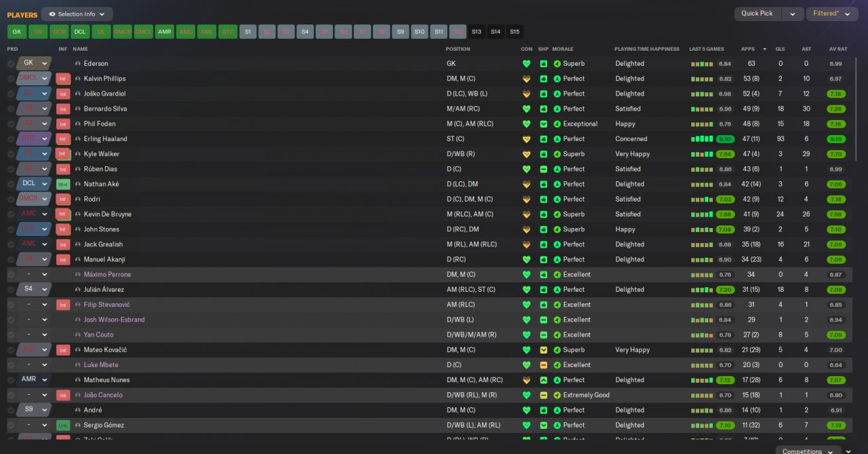The image size is (868, 454).
Task: Click Kevin De Bruyne's Superb morale icon
Action: point(557,214)
